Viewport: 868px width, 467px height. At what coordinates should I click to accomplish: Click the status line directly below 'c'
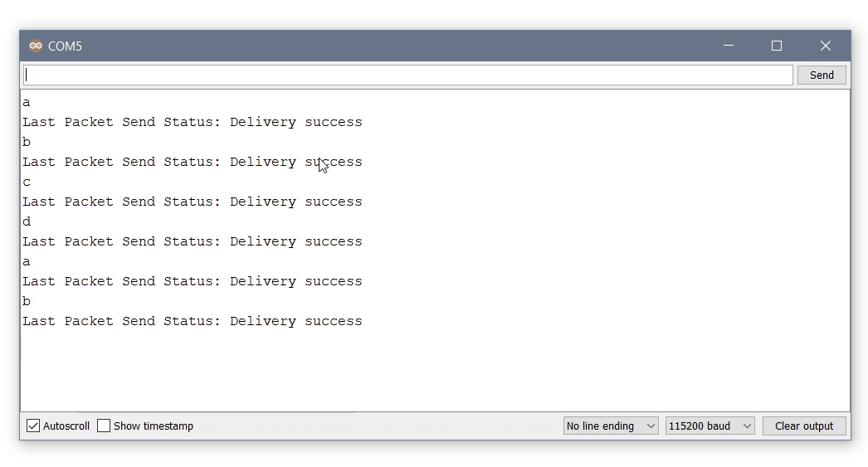click(x=193, y=202)
